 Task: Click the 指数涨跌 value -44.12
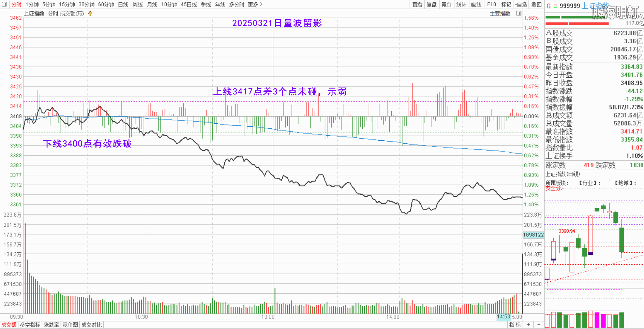pyautogui.click(x=634, y=91)
